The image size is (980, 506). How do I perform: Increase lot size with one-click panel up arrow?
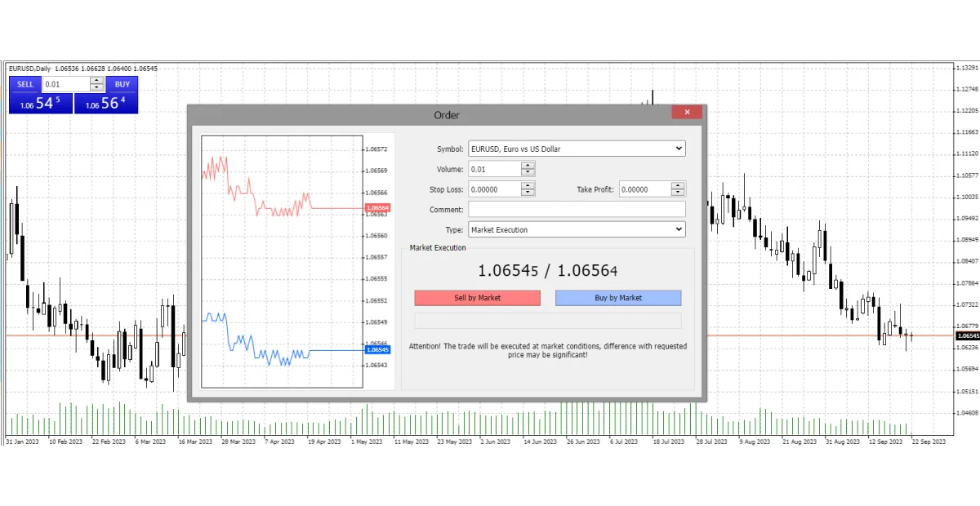pyautogui.click(x=98, y=81)
